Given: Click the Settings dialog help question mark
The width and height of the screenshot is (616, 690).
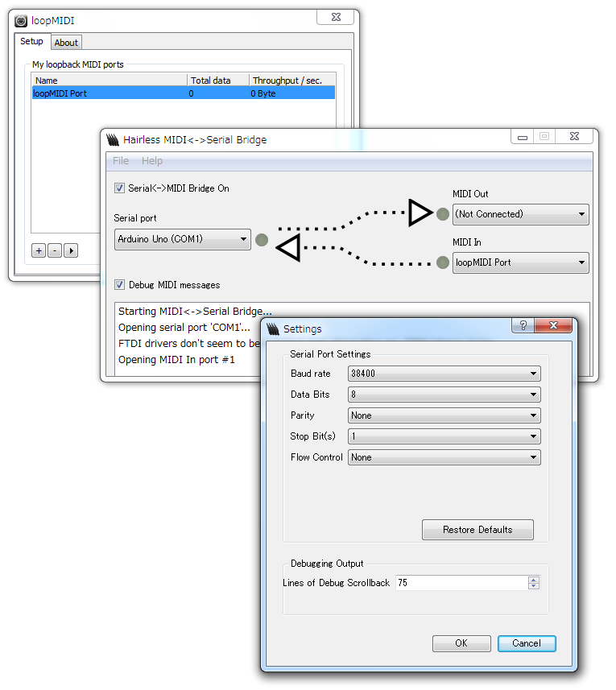Looking at the screenshot, I should pyautogui.click(x=523, y=326).
